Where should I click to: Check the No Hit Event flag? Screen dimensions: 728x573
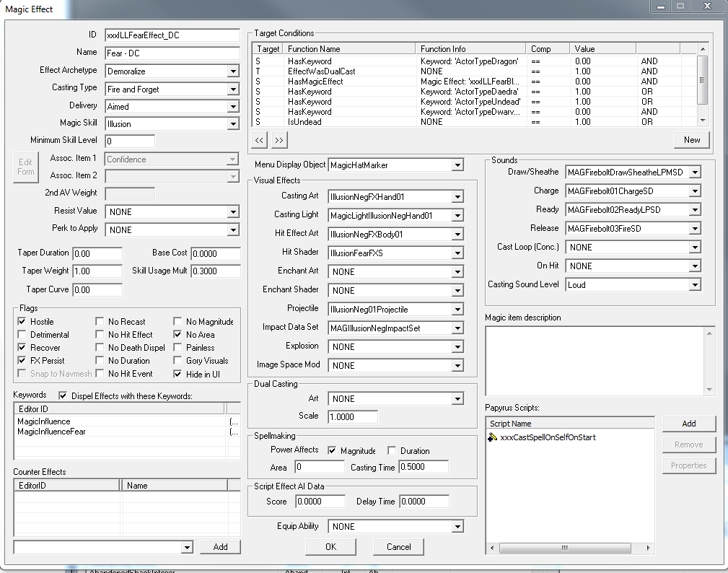(x=100, y=373)
